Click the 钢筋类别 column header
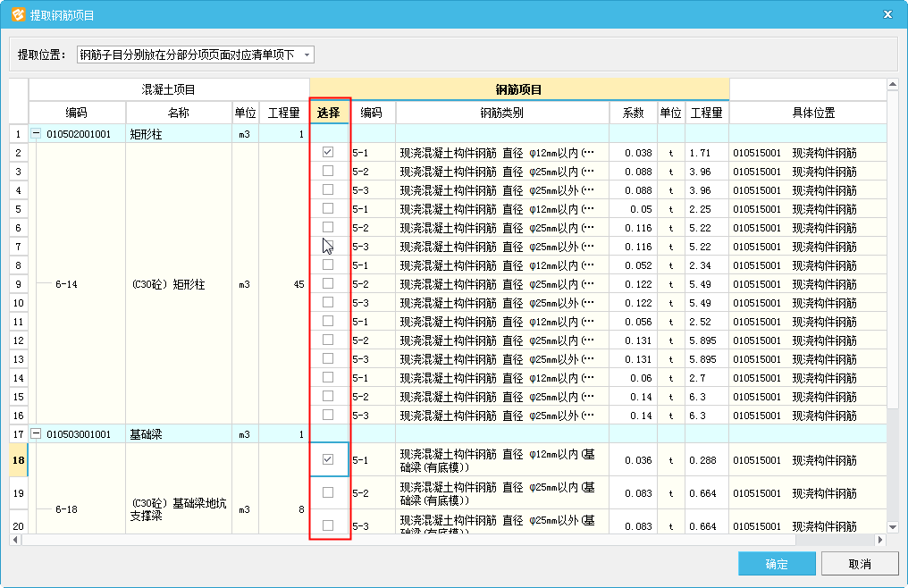908x588 pixels. coord(501,113)
